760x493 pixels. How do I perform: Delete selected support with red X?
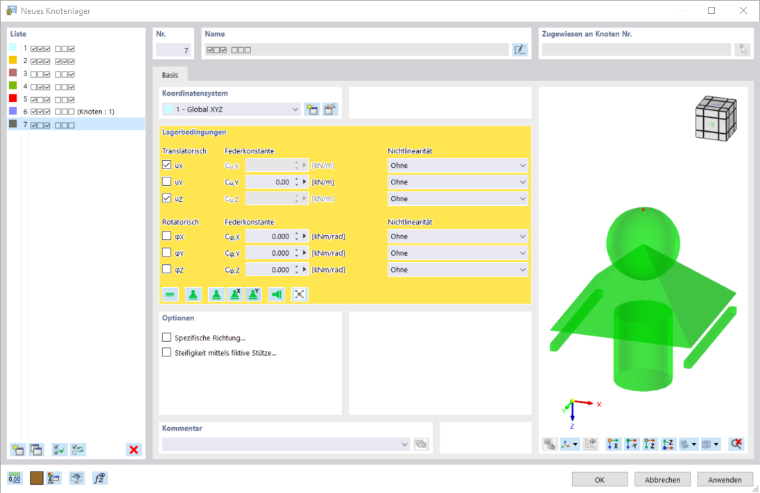coord(134,449)
